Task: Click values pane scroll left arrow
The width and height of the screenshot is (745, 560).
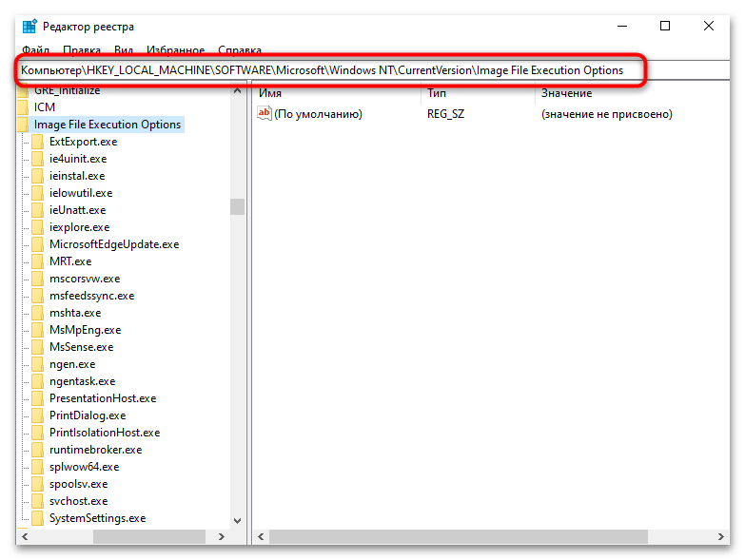Action: point(261,537)
